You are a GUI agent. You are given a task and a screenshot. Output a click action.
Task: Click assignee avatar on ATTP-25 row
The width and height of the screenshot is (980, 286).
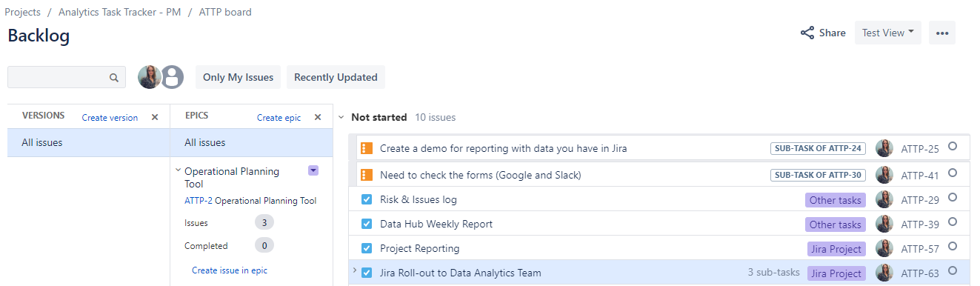884,148
